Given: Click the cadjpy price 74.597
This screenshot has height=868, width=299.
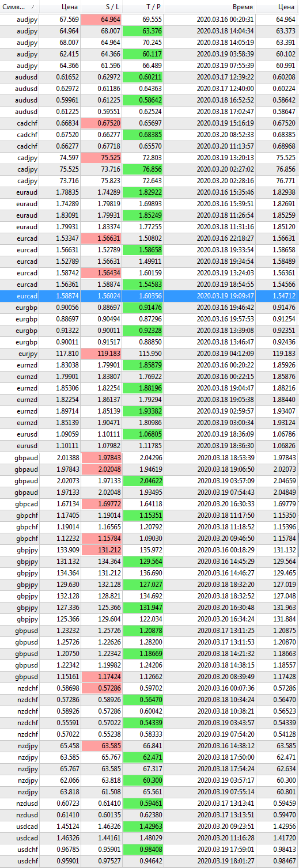Looking at the screenshot, I should point(69,158).
